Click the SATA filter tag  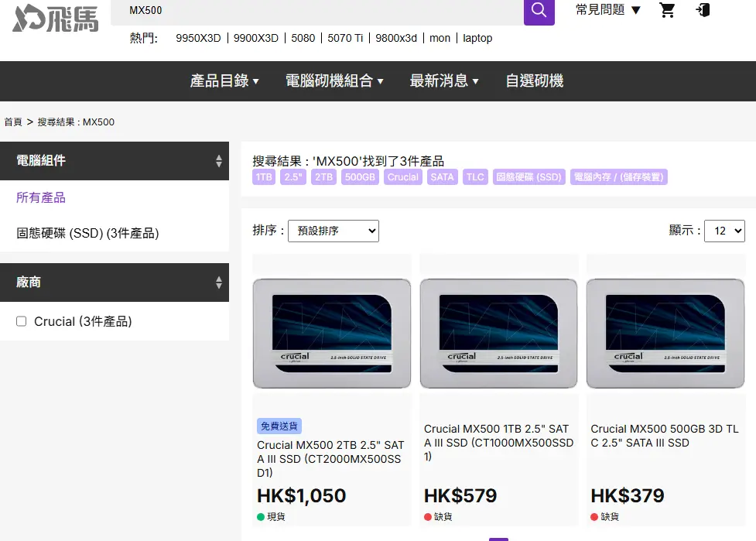442,177
